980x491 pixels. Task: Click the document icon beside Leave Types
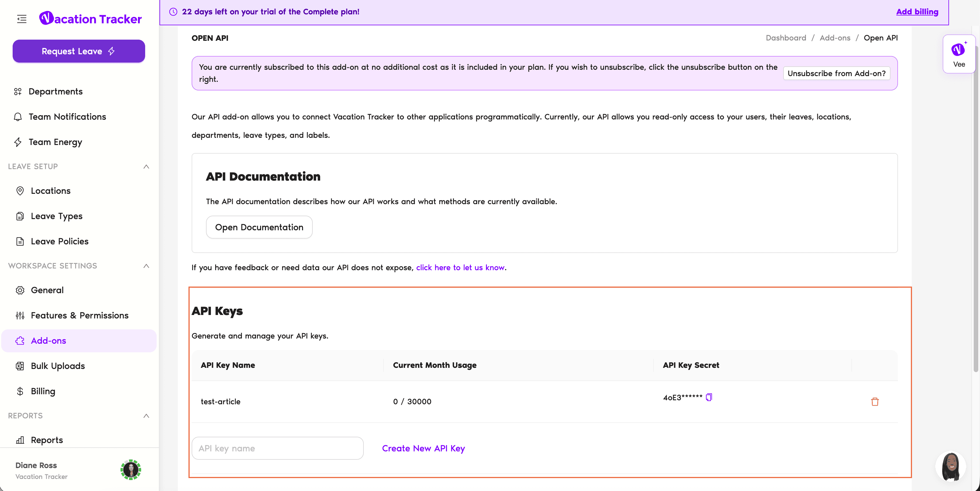coord(20,216)
